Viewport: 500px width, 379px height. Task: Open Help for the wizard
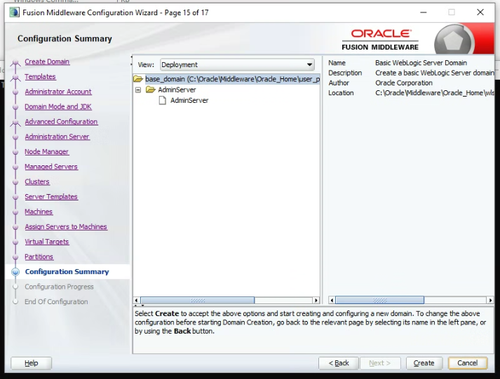(x=31, y=363)
